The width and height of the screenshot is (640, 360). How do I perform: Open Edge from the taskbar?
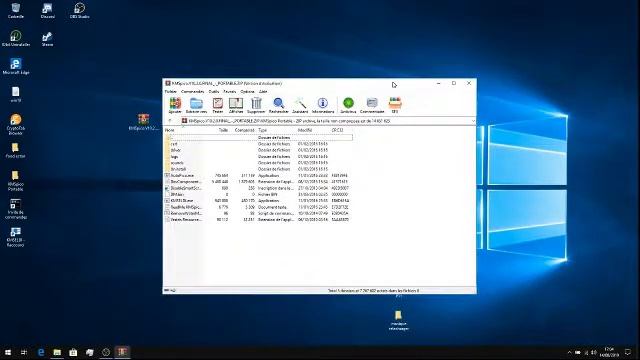41,352
